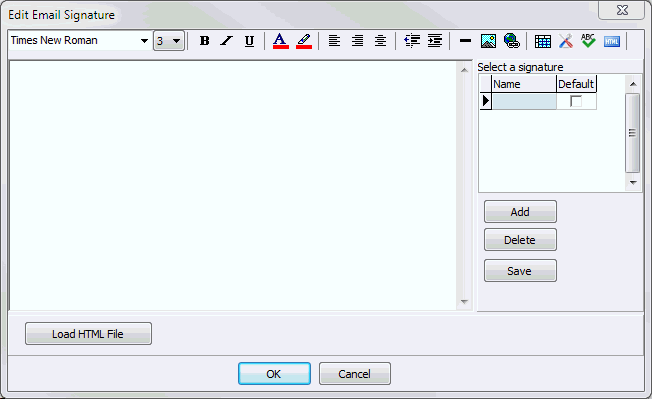The width and height of the screenshot is (652, 399).
Task: Insert a table
Action: (x=543, y=41)
